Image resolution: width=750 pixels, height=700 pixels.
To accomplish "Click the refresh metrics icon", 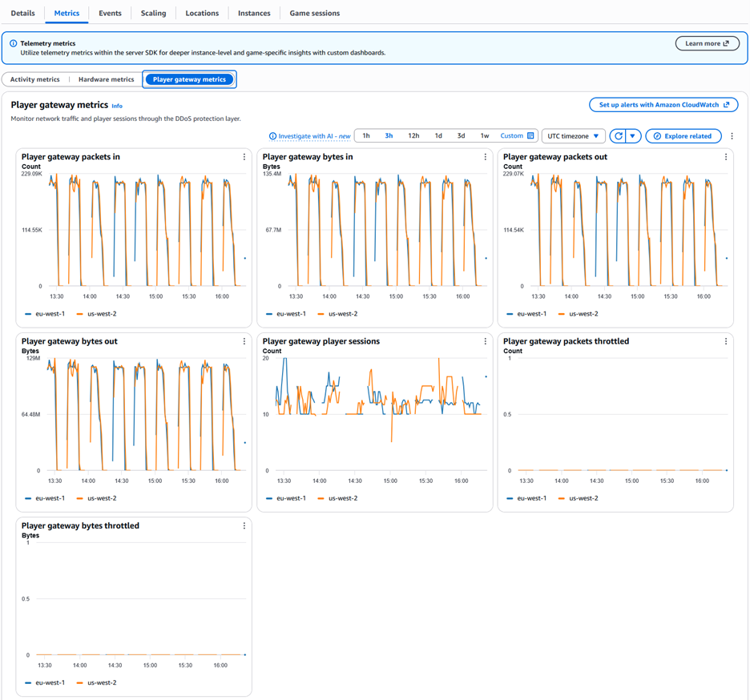I will 618,136.
